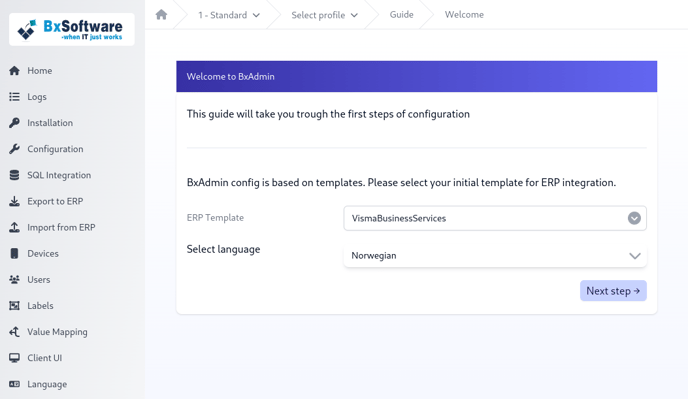The height and width of the screenshot is (399, 688).
Task: Open the Select profile dropdown
Action: pyautogui.click(x=325, y=15)
